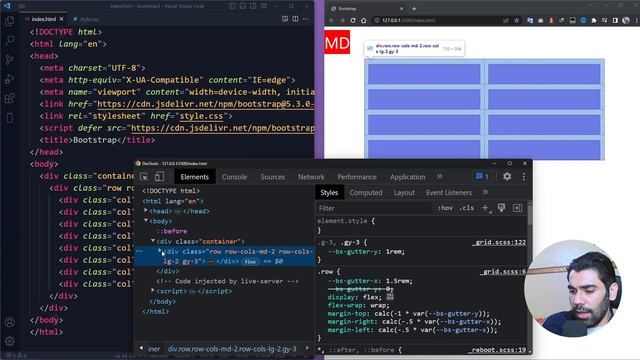
Task: Expand script node in DOM tree
Action: [x=153, y=291]
